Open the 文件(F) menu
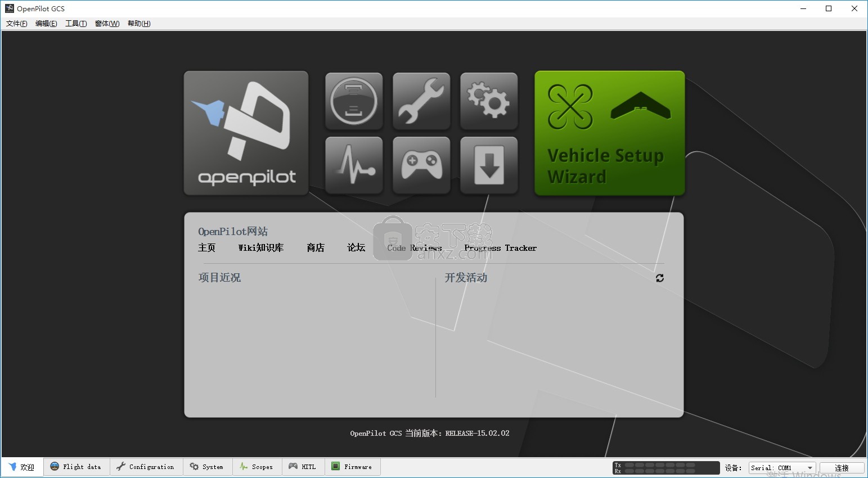The image size is (868, 478). [x=16, y=24]
